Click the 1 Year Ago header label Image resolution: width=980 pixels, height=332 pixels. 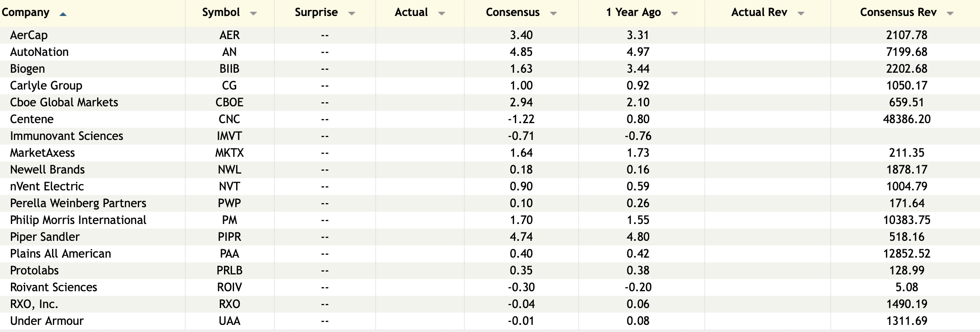pos(633,13)
